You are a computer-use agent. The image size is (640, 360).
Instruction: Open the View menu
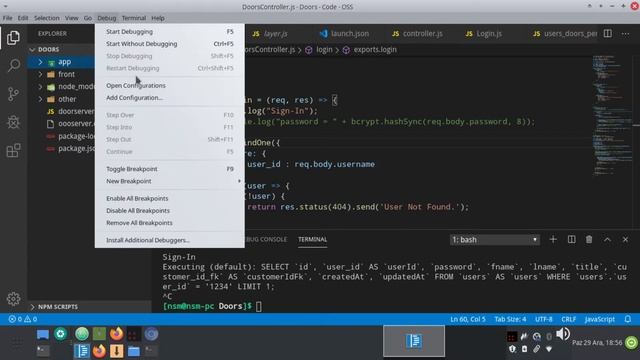71,18
